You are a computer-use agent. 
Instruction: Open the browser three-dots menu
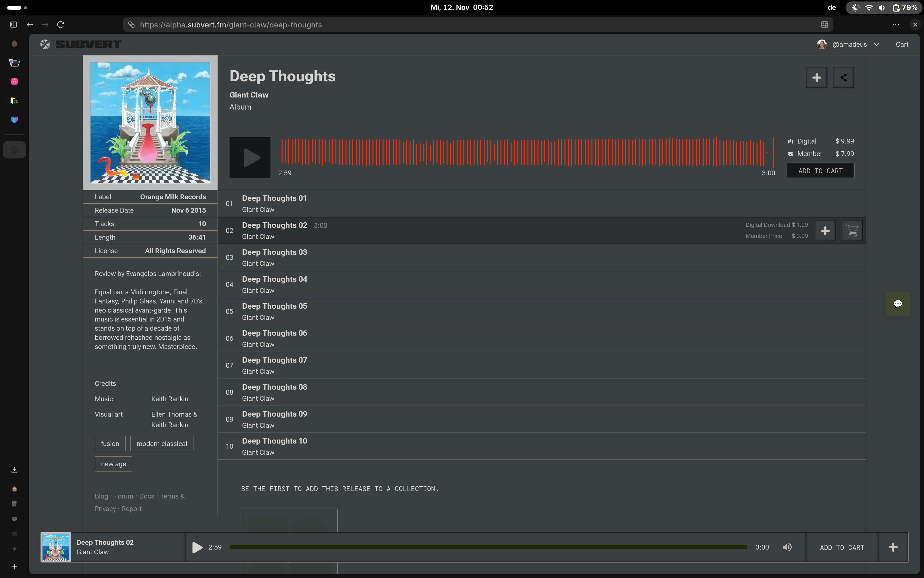[895, 25]
